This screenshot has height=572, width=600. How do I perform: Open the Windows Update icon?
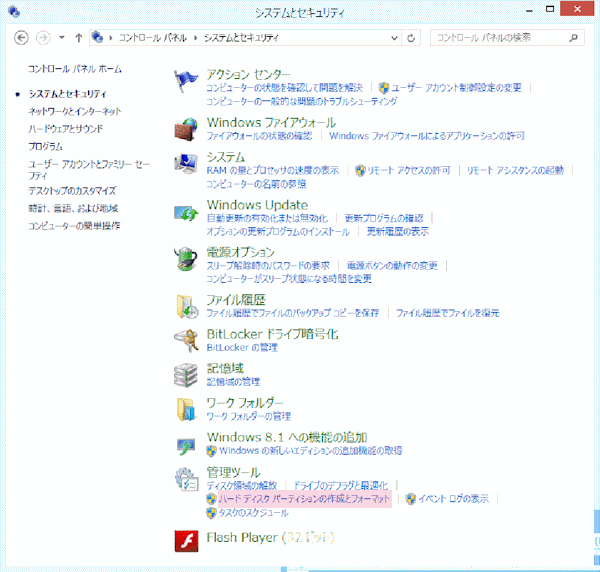pos(186,212)
